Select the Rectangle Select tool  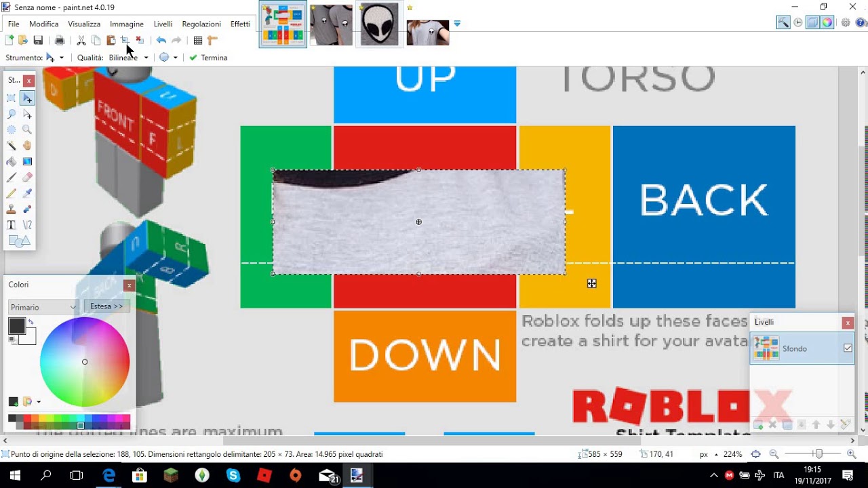point(12,98)
